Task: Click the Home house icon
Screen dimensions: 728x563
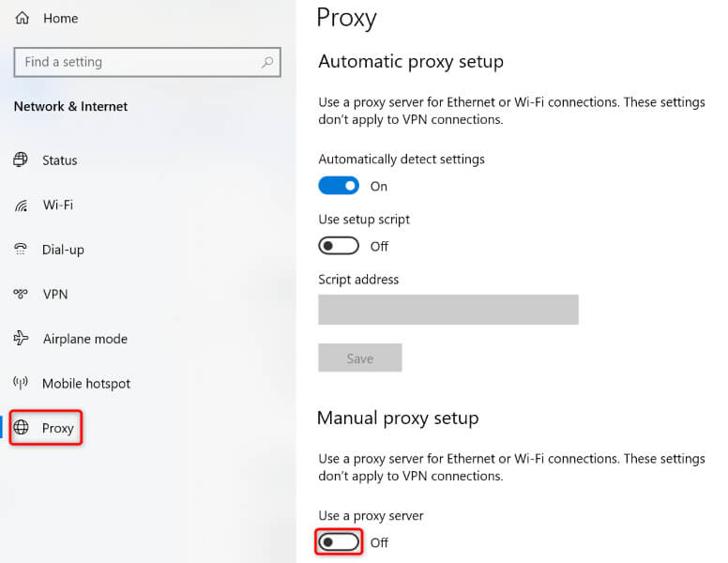Action: 22,18
